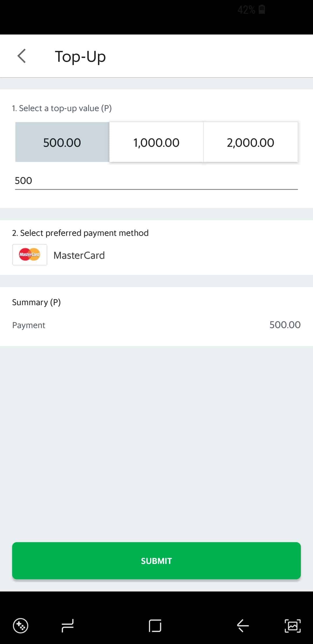
Task: Focus the custom amount field showing 500
Action: pos(156,181)
